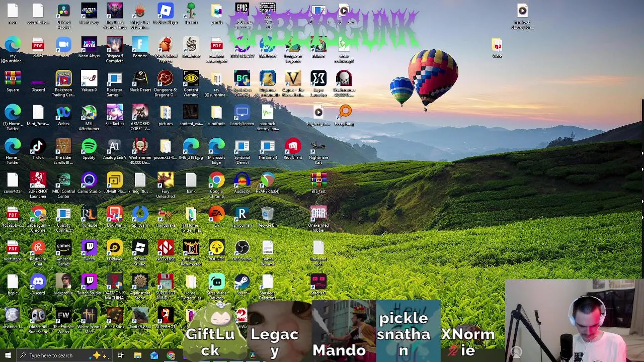This screenshot has width=644, height=362.
Task: Open the Roblox Studio shortcut
Action: 140,253
